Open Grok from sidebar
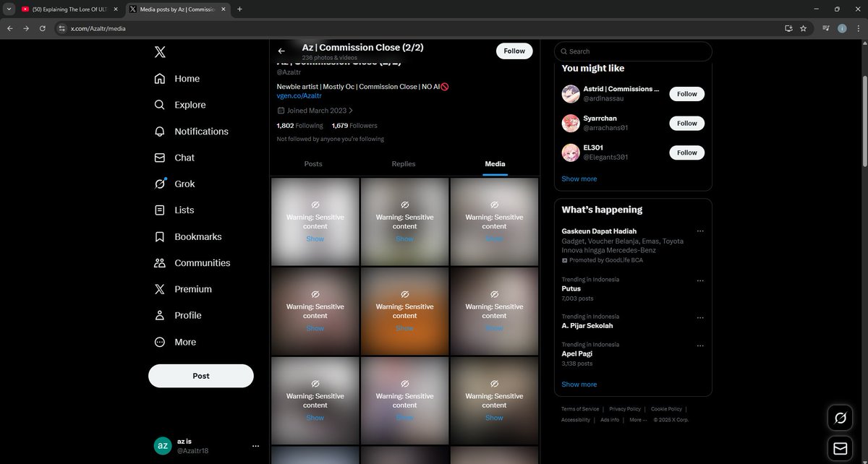The image size is (868, 464). [175, 184]
